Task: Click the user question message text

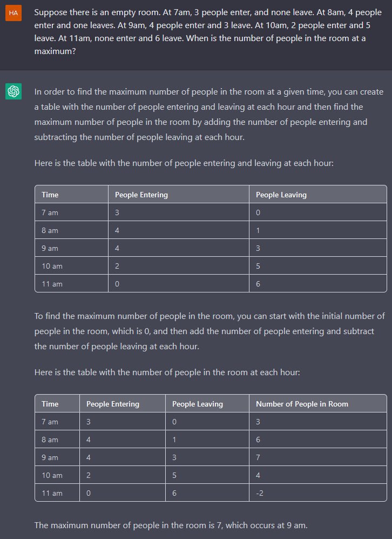Action: (208, 31)
